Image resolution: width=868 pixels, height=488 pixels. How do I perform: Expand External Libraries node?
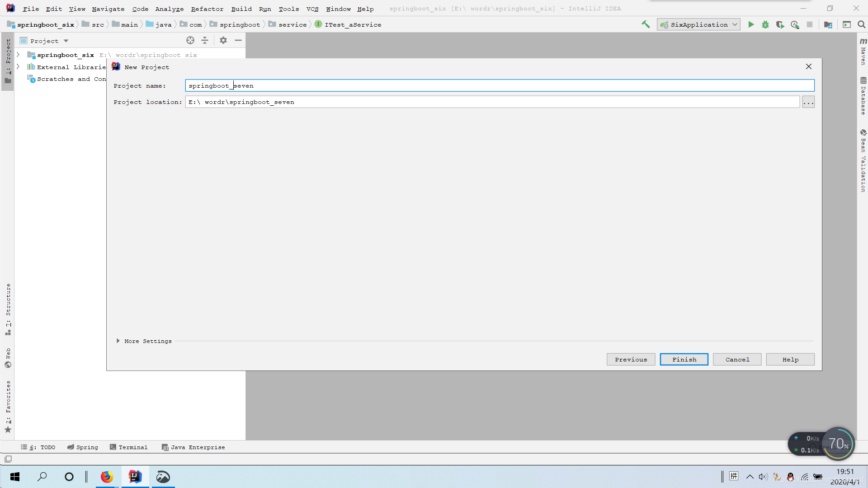(x=18, y=67)
